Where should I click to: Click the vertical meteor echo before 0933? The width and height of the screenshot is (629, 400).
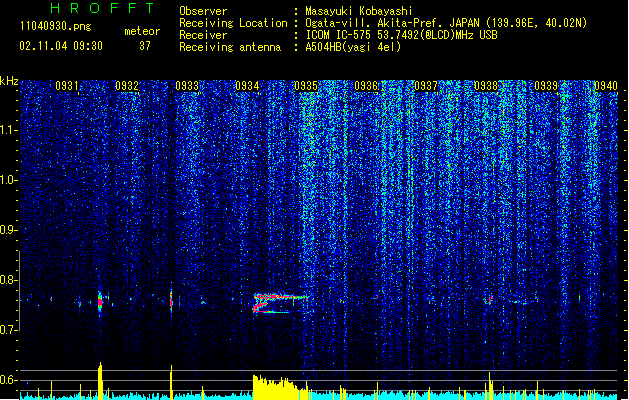(x=171, y=300)
